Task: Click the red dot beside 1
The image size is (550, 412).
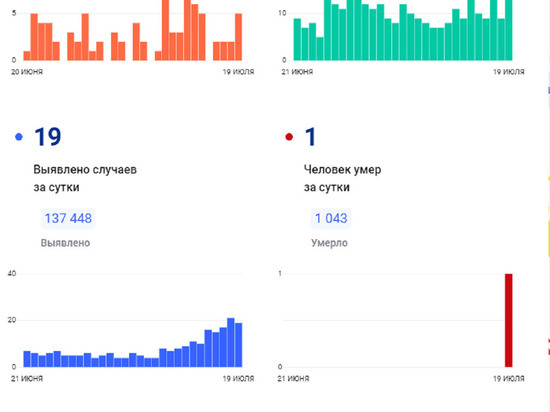Action: (x=289, y=137)
